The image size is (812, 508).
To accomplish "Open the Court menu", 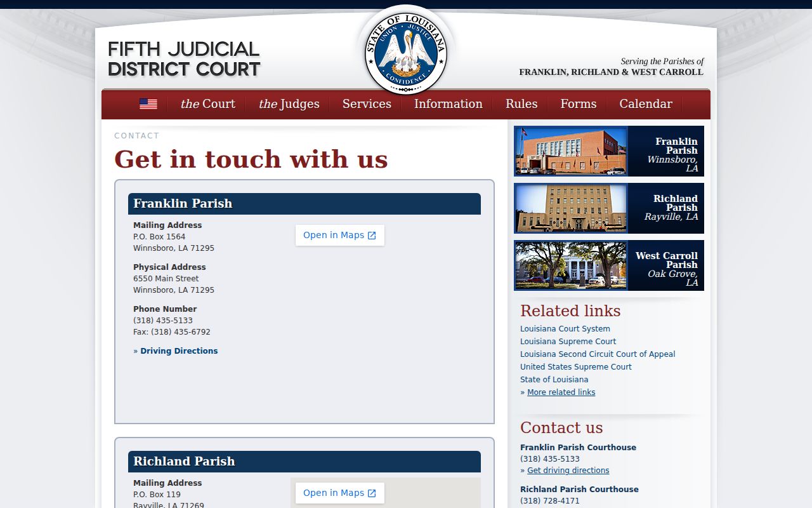I will (207, 104).
